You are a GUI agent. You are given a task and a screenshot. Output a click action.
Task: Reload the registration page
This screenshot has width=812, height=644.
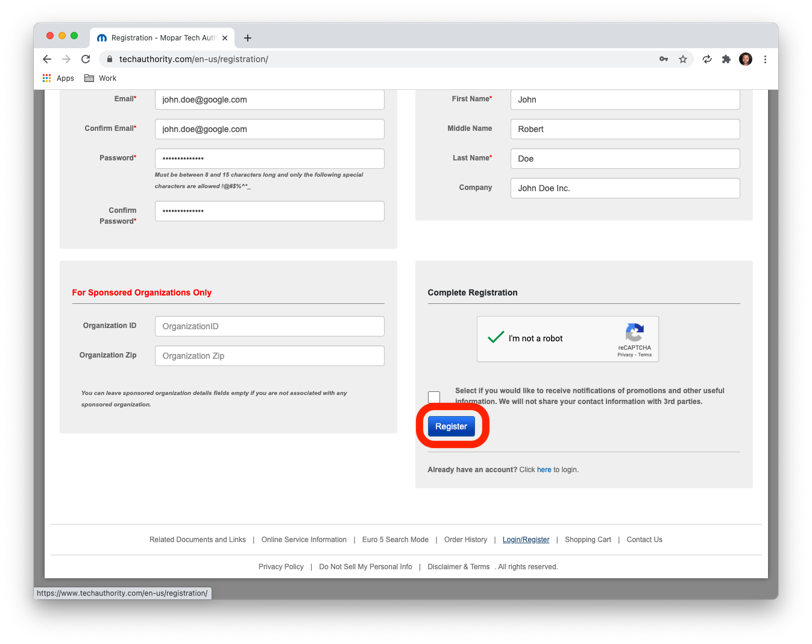coord(86,59)
